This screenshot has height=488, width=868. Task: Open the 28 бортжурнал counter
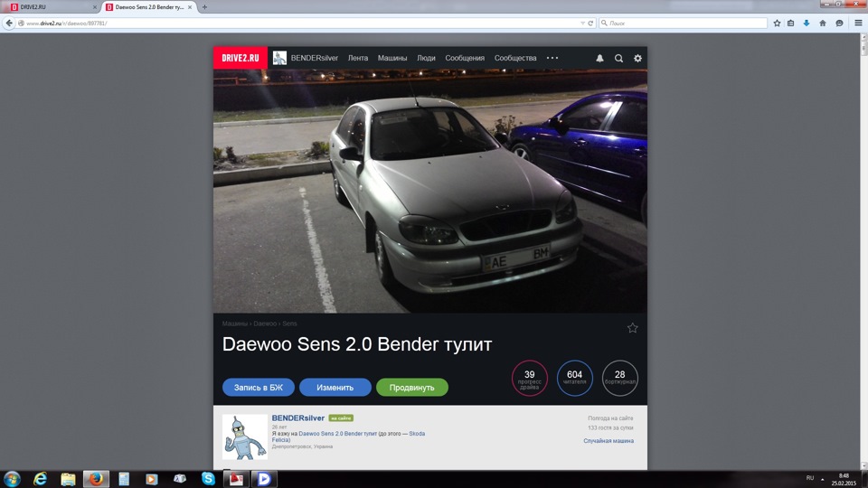(620, 378)
